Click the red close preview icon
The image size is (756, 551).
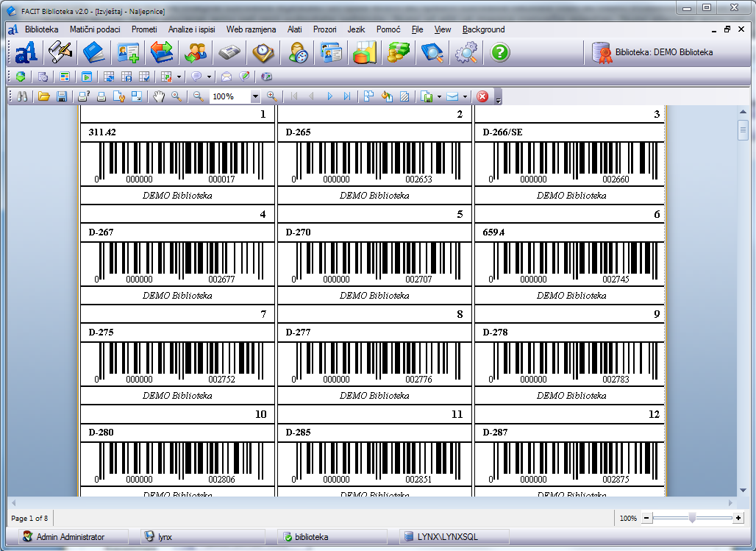(x=482, y=96)
